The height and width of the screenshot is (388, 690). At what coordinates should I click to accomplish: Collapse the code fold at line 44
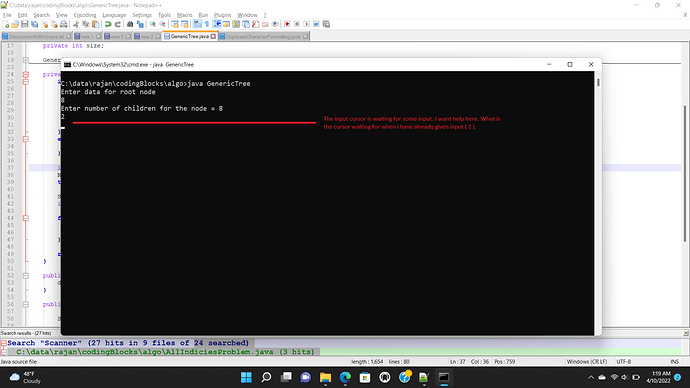tap(26, 218)
